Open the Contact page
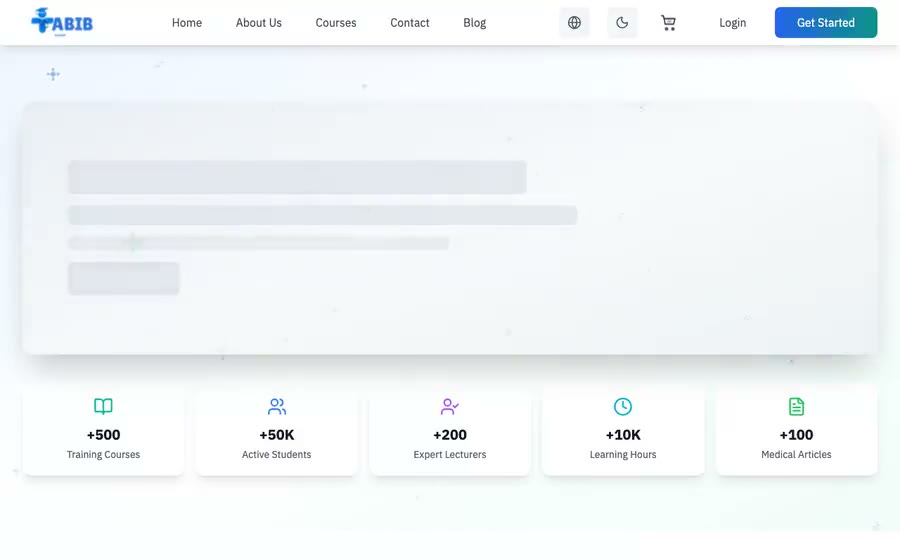 pos(410,22)
